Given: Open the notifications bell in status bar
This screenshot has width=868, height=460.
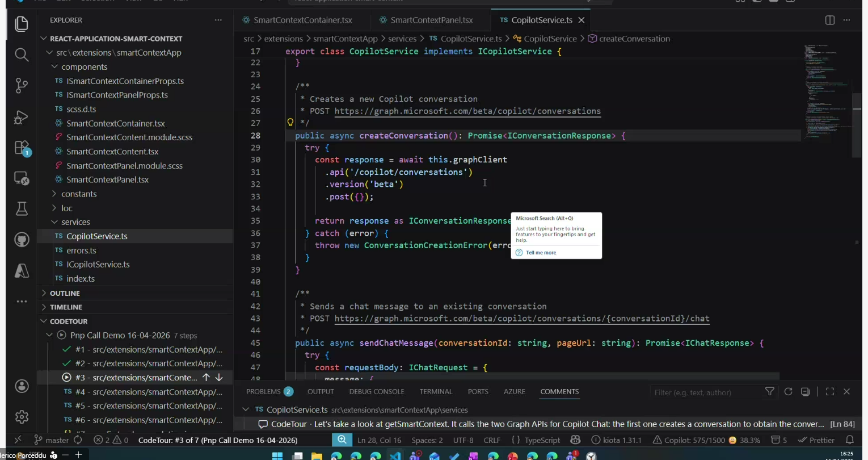Looking at the screenshot, I should (849, 440).
